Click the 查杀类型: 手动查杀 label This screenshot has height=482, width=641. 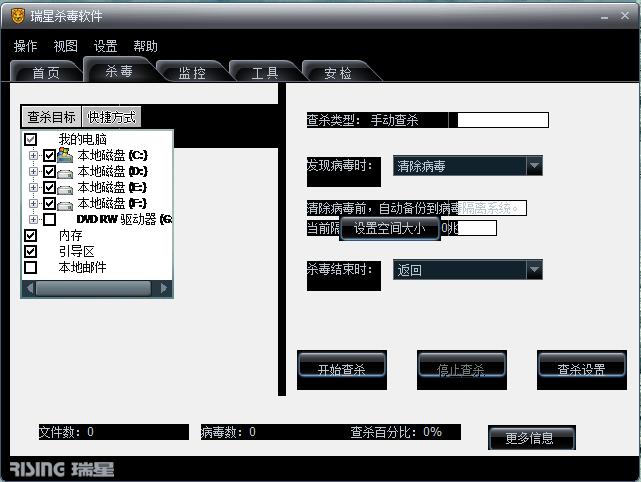pos(363,120)
